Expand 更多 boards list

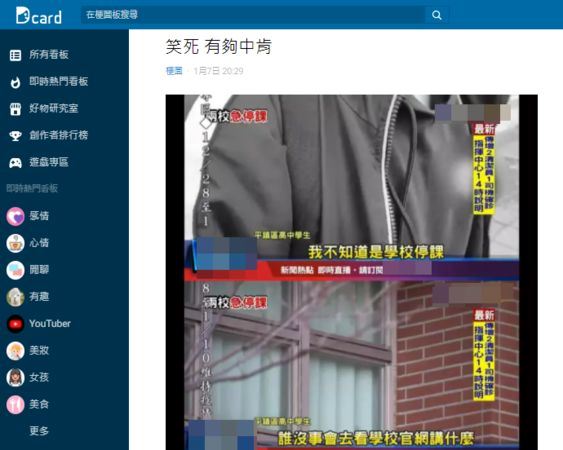pos(39,431)
